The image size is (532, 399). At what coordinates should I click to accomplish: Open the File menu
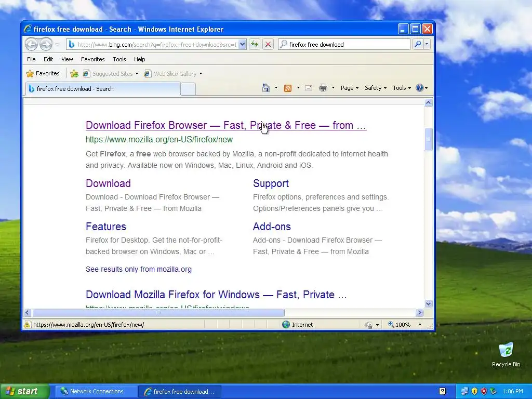[31, 59]
